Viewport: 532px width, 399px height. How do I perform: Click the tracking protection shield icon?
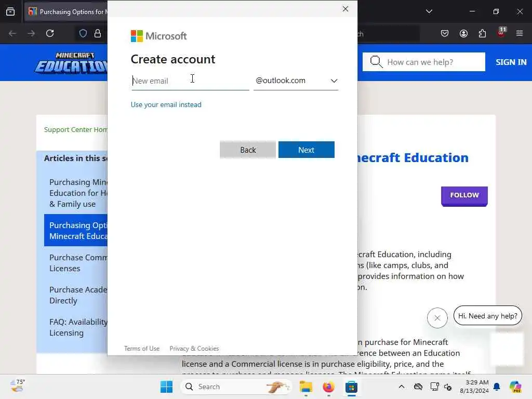[83, 33]
